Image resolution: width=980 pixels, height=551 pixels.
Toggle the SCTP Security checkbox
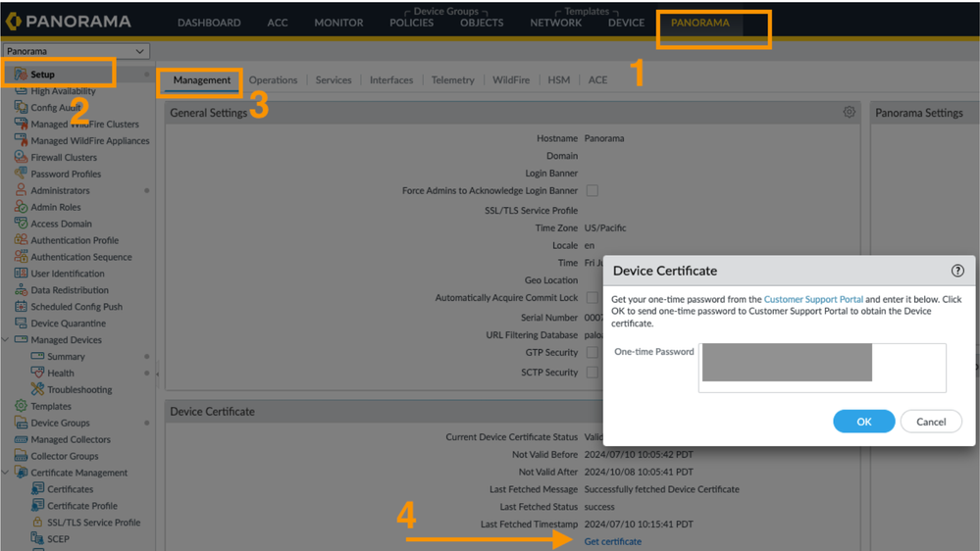(x=592, y=373)
